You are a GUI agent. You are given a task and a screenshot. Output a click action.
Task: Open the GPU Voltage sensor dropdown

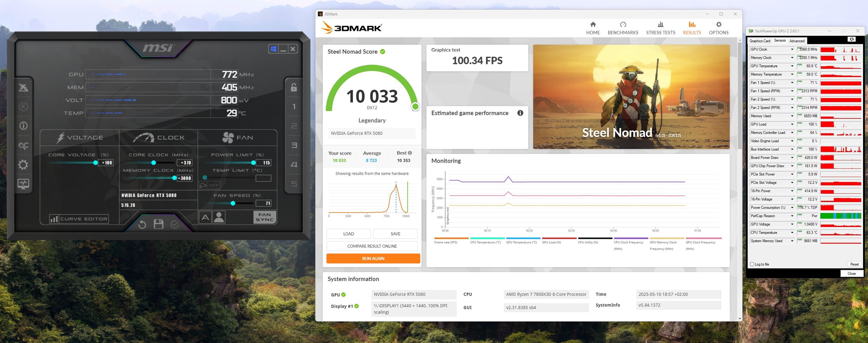point(792,224)
